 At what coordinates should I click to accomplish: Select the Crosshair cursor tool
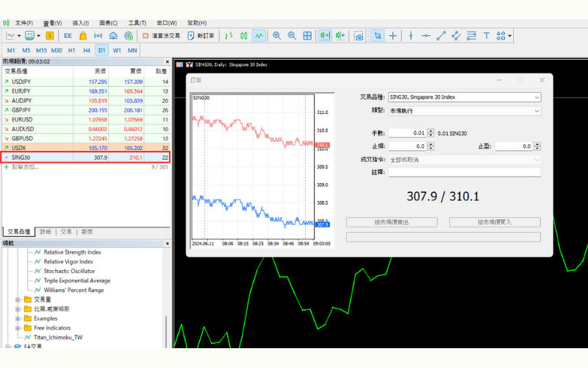click(393, 35)
